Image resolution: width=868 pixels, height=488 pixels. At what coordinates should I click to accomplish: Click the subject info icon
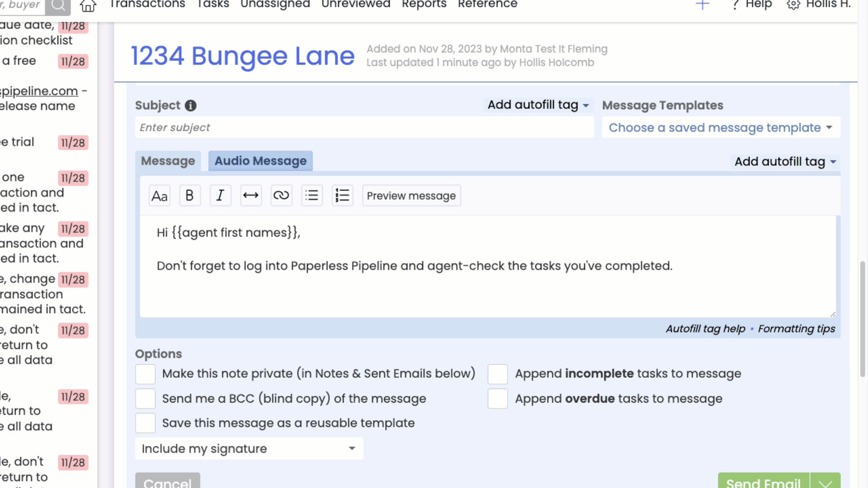point(191,106)
